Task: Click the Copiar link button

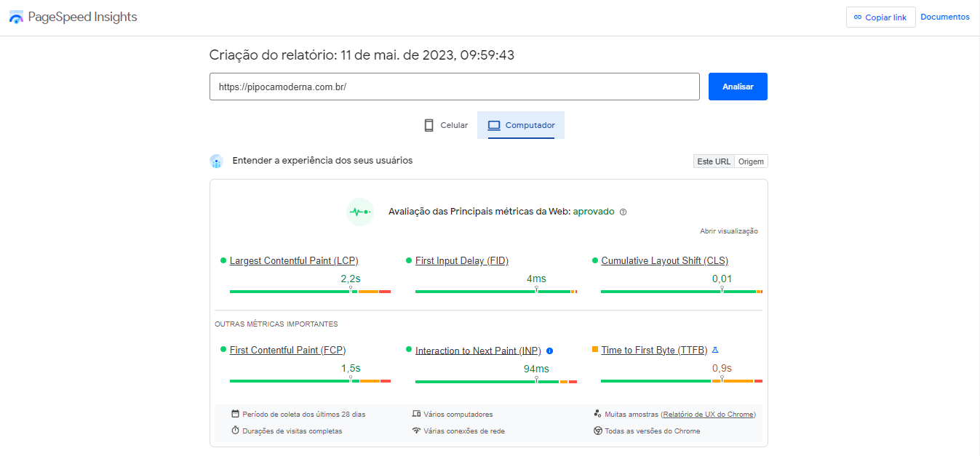Action: tap(880, 17)
